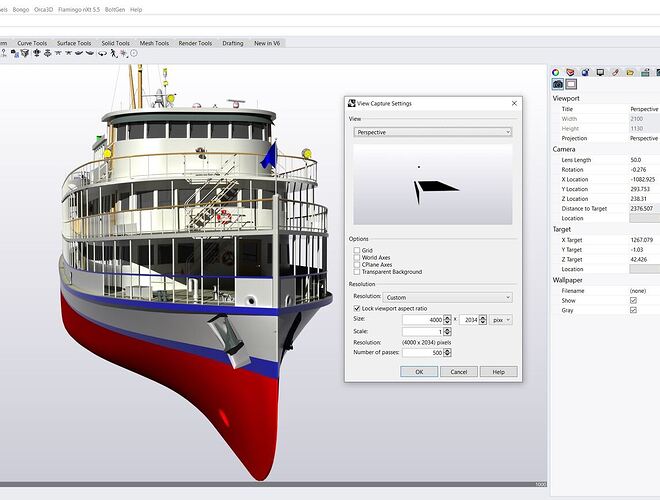Click the 3D box view icon
The width and height of the screenshot is (660, 500).
pos(25,53)
